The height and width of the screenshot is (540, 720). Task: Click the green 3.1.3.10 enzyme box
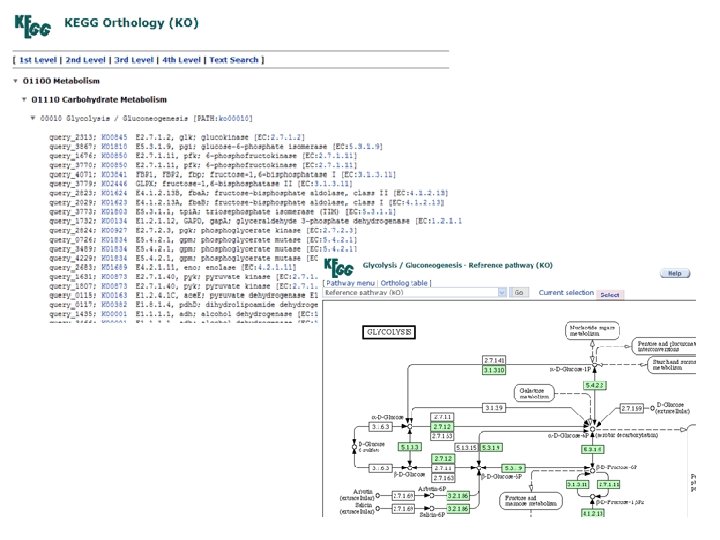click(x=494, y=370)
